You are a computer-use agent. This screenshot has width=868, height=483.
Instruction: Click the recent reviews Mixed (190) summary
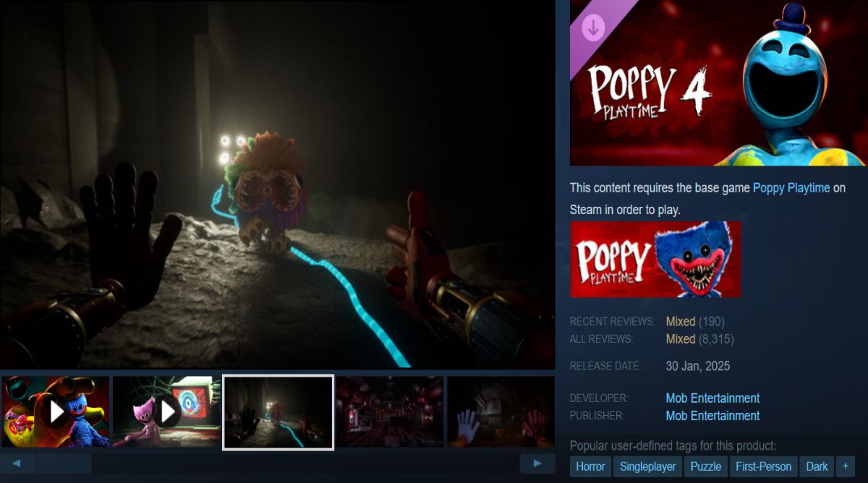pyautogui.click(x=695, y=321)
